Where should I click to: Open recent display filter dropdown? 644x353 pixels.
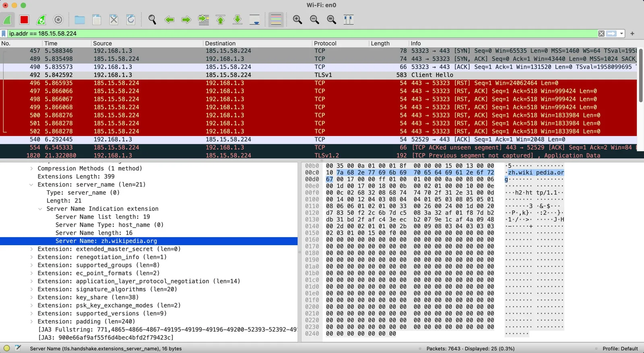621,33
